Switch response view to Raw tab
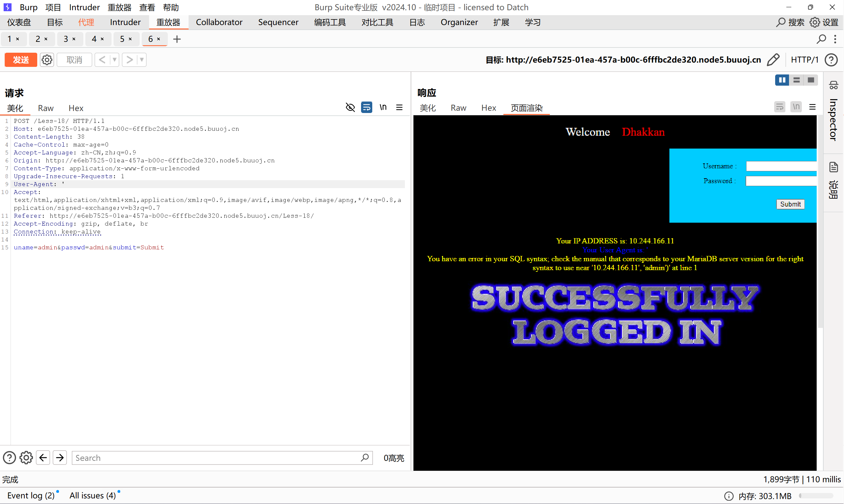 [x=458, y=108]
